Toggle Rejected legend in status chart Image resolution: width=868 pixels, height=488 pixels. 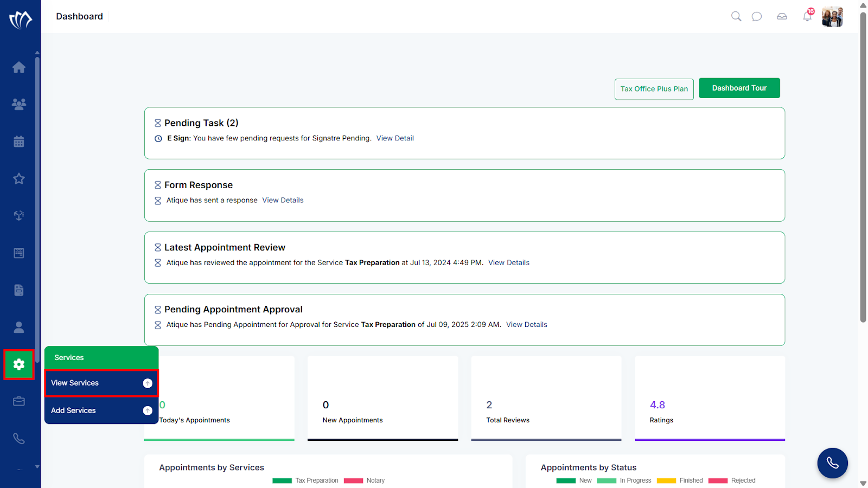coord(732,480)
